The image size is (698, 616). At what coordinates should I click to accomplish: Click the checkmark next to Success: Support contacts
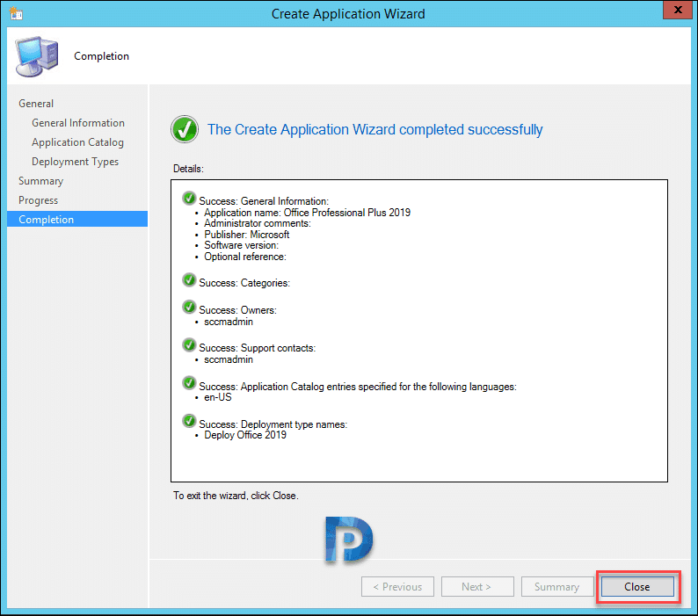(x=189, y=344)
